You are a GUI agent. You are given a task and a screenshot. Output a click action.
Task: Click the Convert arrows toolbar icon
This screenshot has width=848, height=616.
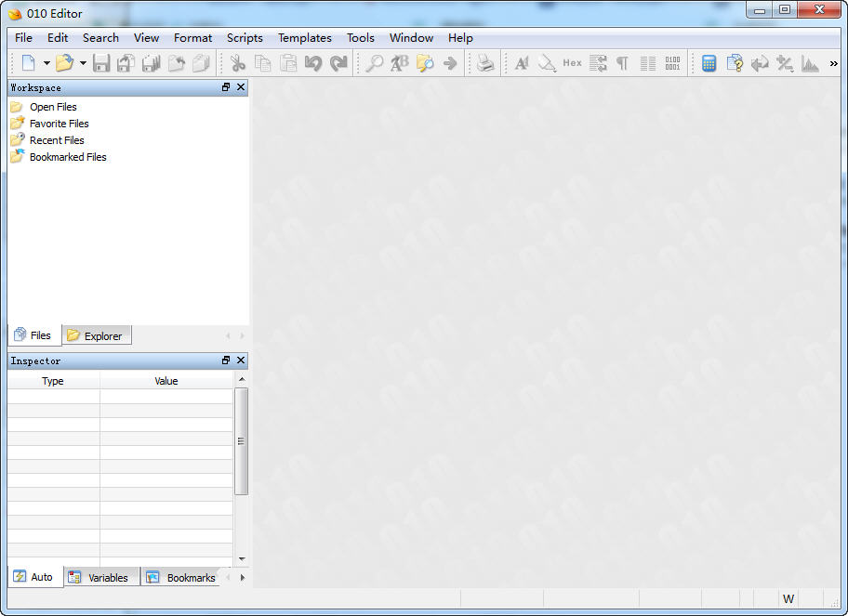760,63
